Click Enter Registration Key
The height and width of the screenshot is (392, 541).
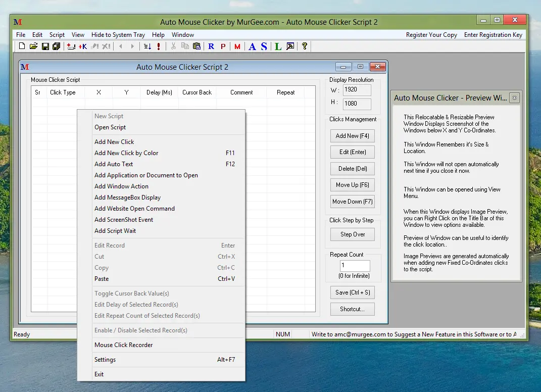pyautogui.click(x=493, y=35)
